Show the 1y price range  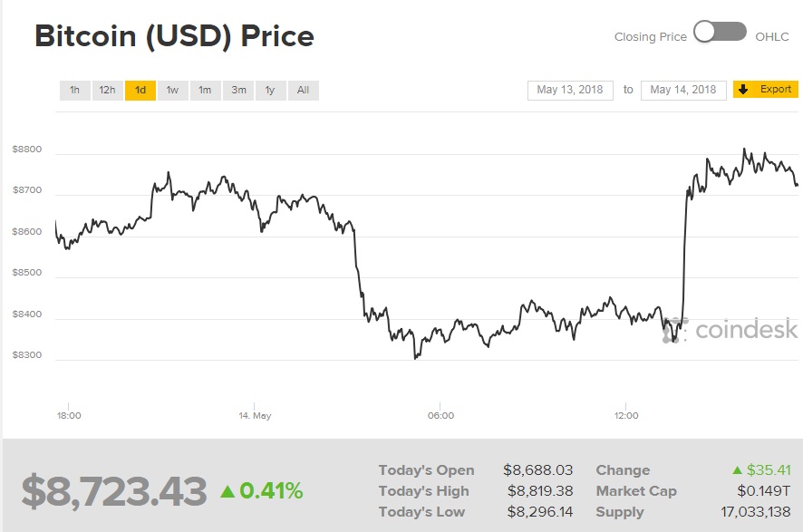coord(270,90)
